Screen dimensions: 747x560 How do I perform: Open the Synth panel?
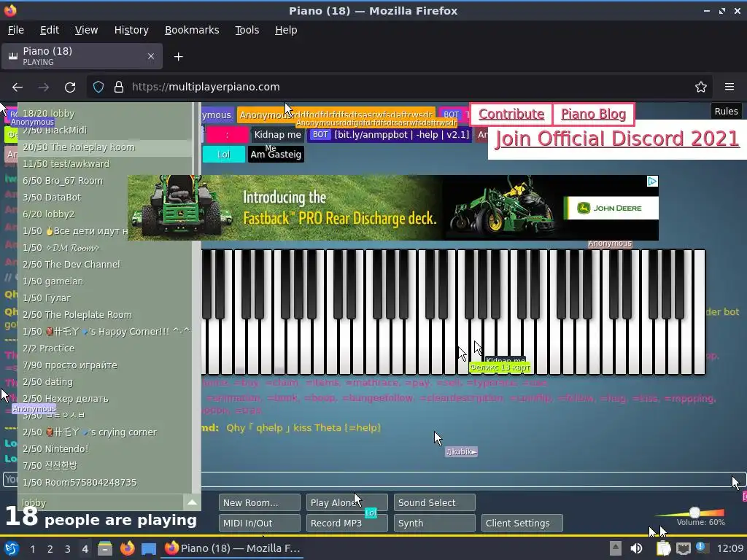coord(435,523)
